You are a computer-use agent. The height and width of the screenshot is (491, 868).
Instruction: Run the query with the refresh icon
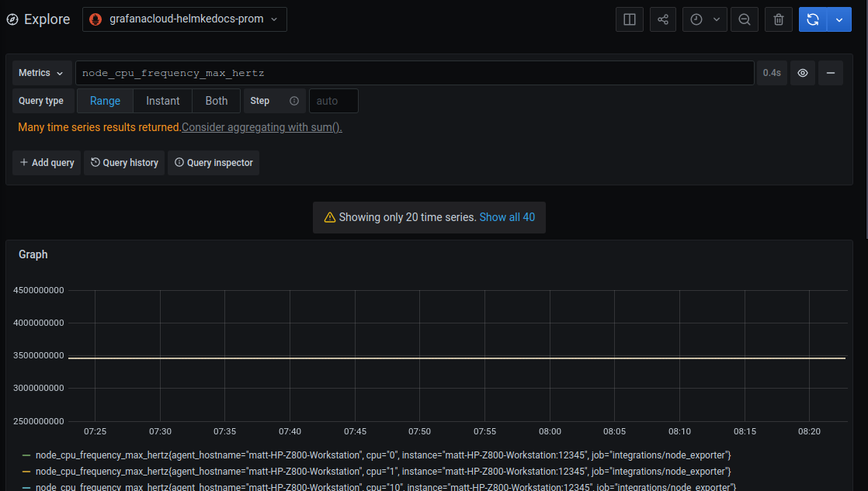point(812,19)
